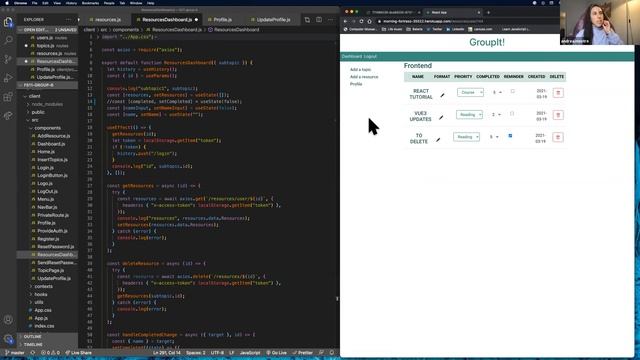Screen dimensions: 640x360
Task: Reload the browser page
Action: 361,21
